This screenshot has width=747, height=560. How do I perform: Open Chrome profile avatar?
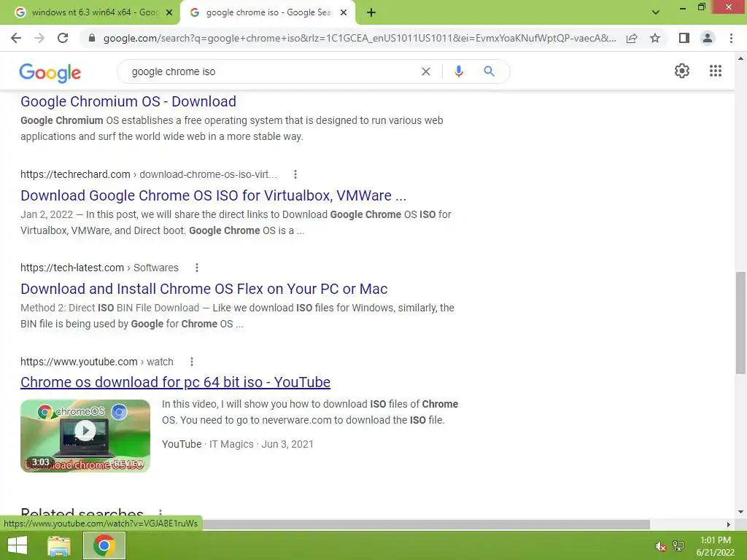click(708, 38)
